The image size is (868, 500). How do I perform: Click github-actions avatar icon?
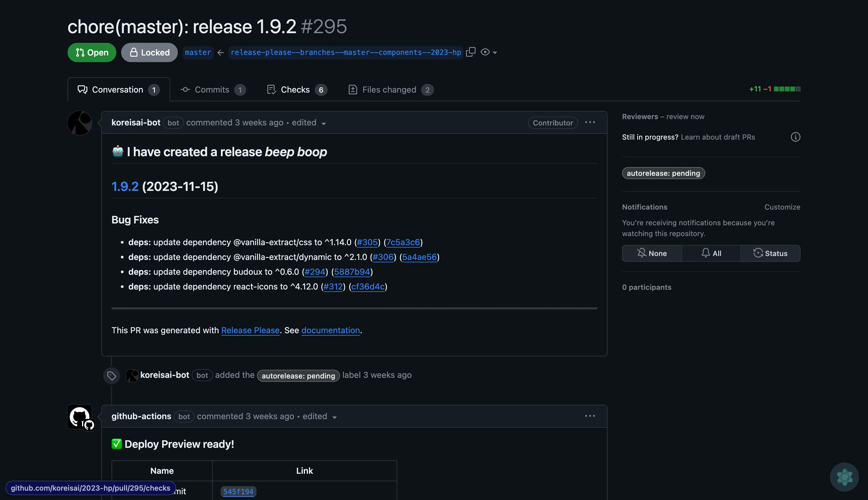point(80,417)
